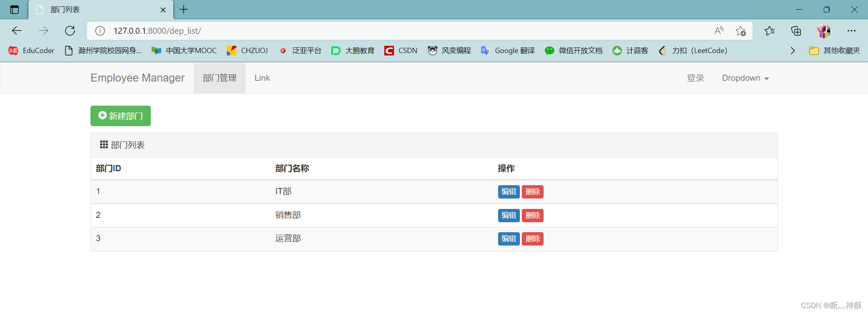Open 微信开放文档 bookmark
868x313 pixels.
574,51
